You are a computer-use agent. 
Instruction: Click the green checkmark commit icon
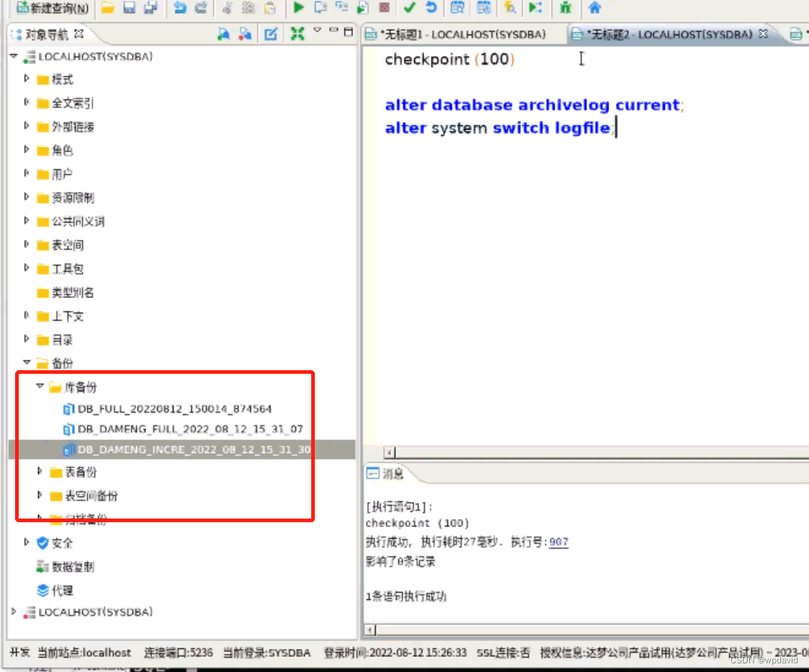point(411,9)
